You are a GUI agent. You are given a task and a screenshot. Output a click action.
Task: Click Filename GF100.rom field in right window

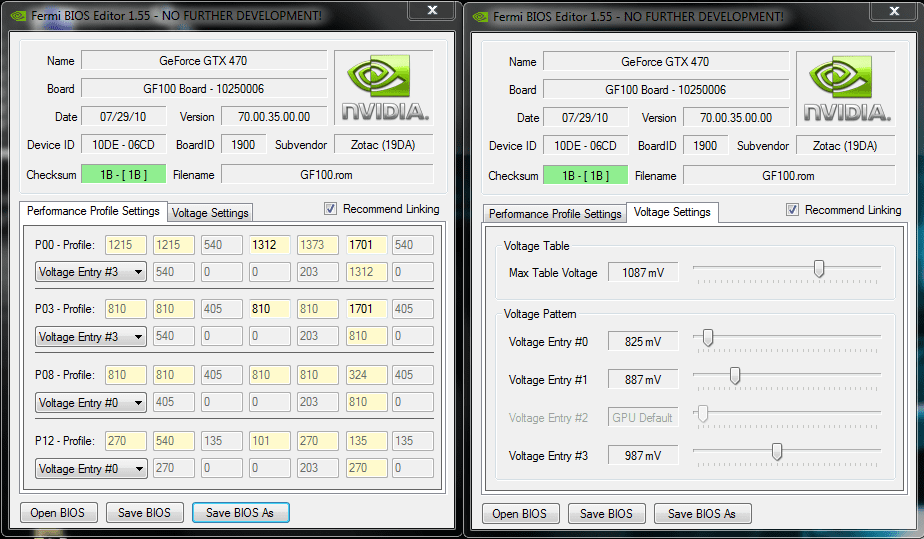click(x=789, y=176)
